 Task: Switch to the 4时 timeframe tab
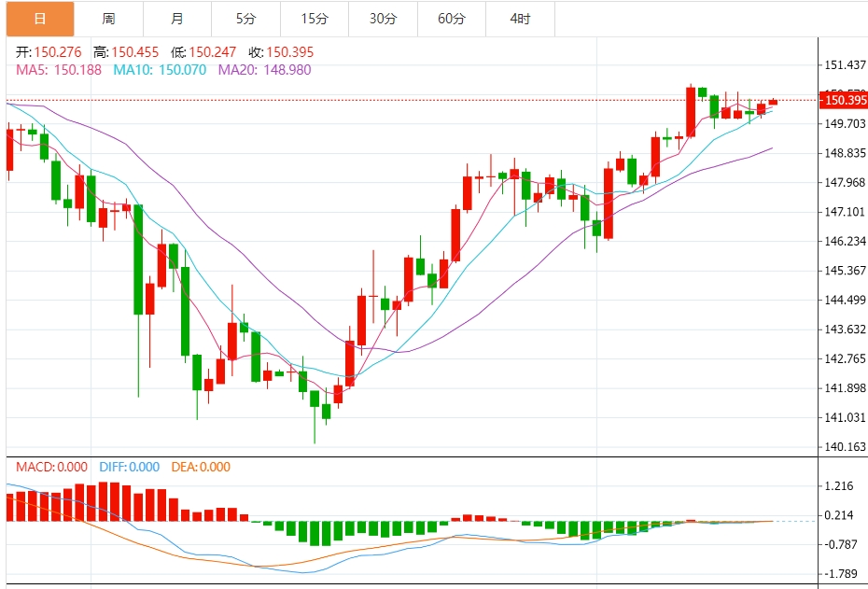click(521, 19)
